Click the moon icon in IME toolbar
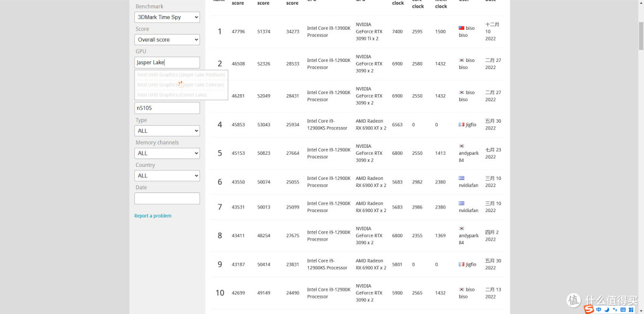The height and width of the screenshot is (314, 644). (606, 309)
